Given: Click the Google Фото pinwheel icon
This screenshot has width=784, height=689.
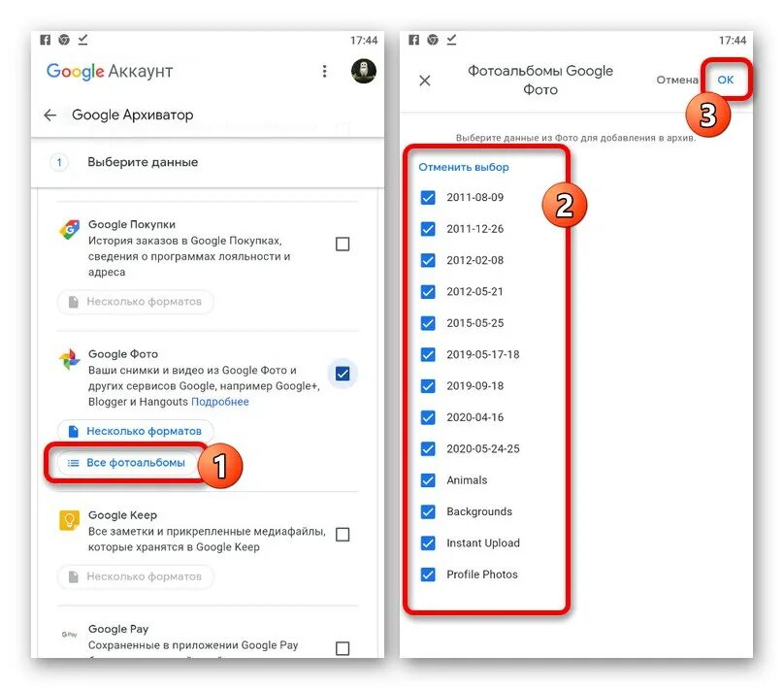Looking at the screenshot, I should point(70,359).
